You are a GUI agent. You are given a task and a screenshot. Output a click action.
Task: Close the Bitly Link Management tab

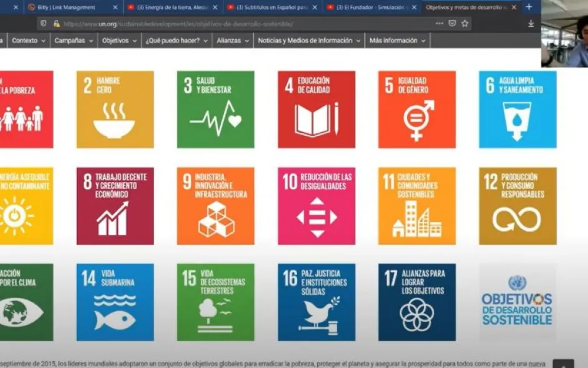tap(115, 7)
